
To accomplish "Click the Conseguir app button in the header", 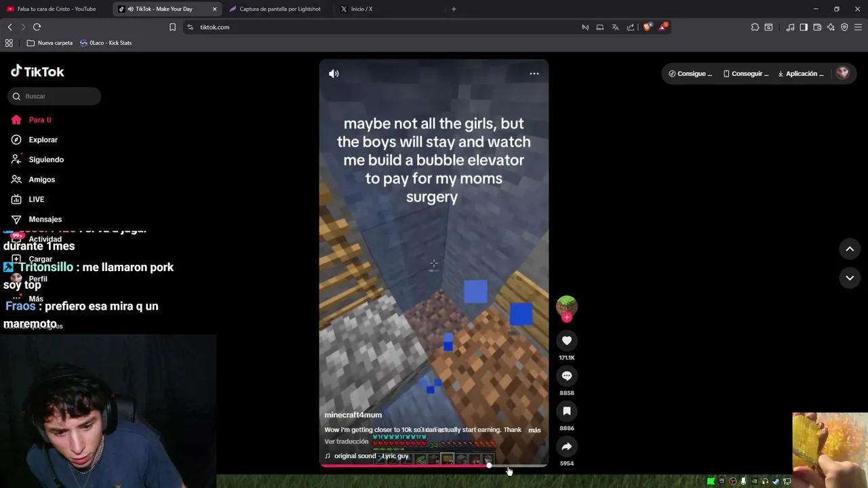I will pyautogui.click(x=746, y=73).
